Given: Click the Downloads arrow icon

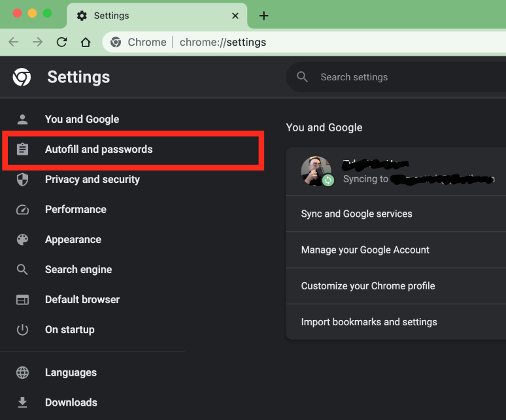Looking at the screenshot, I should tap(22, 402).
